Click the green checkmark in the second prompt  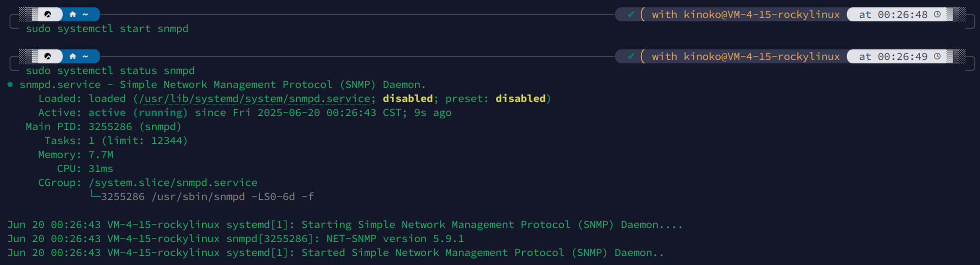(631, 56)
